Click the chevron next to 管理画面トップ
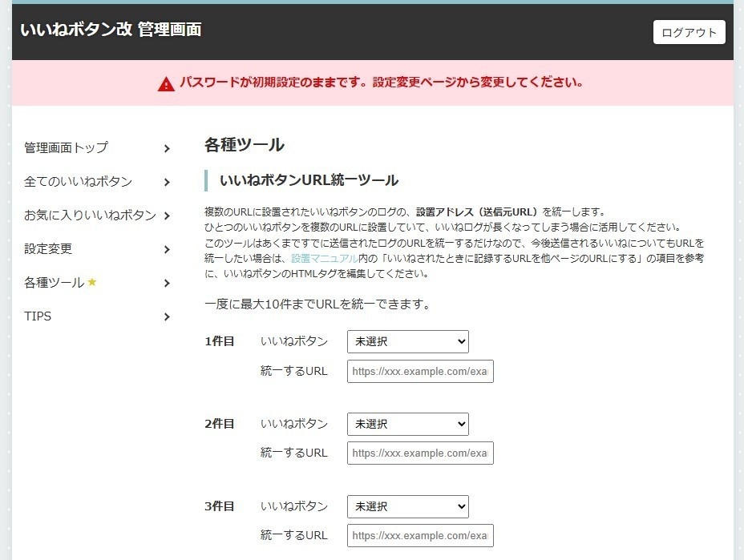The height and width of the screenshot is (560, 744). pos(167,148)
